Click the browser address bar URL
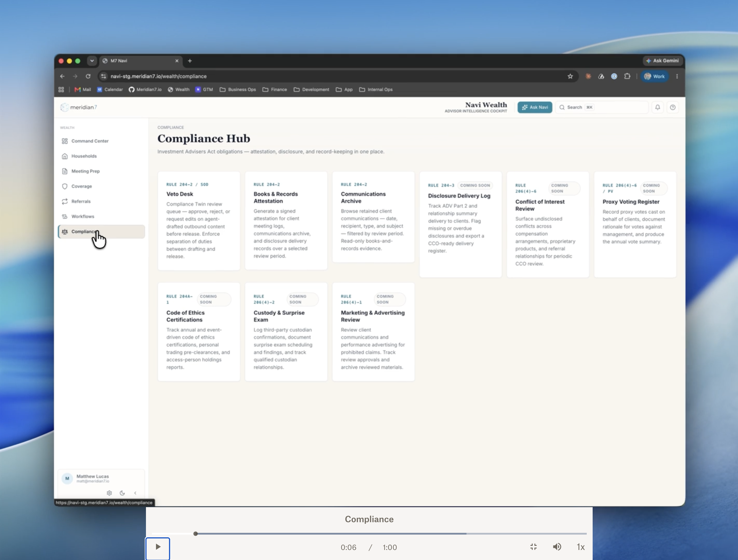Screen dimensions: 738x560 click(158, 76)
